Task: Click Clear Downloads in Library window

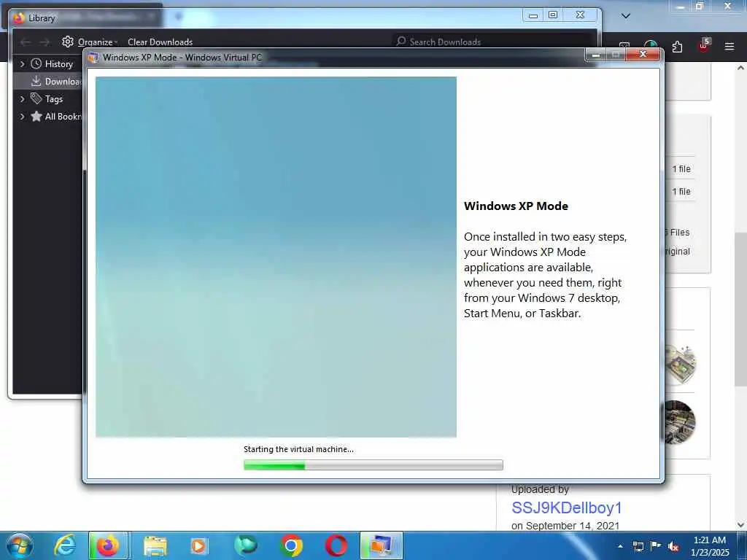Action: 160,42
